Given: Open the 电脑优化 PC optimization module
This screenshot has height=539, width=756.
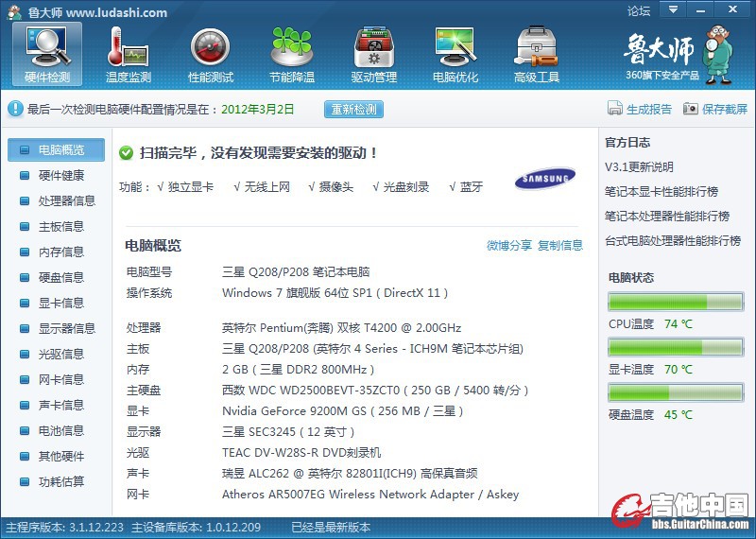Looking at the screenshot, I should click(455, 55).
